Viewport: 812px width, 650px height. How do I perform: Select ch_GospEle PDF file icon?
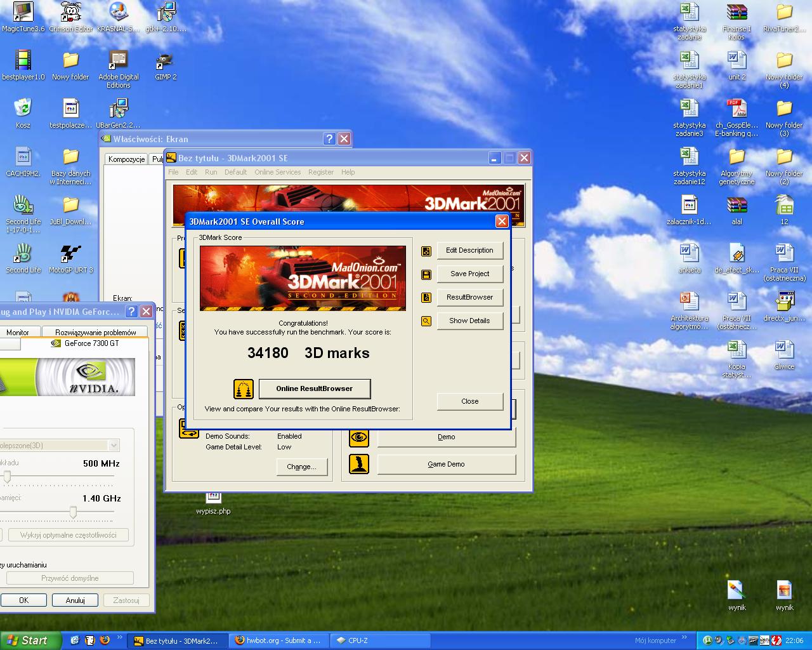[x=737, y=118]
